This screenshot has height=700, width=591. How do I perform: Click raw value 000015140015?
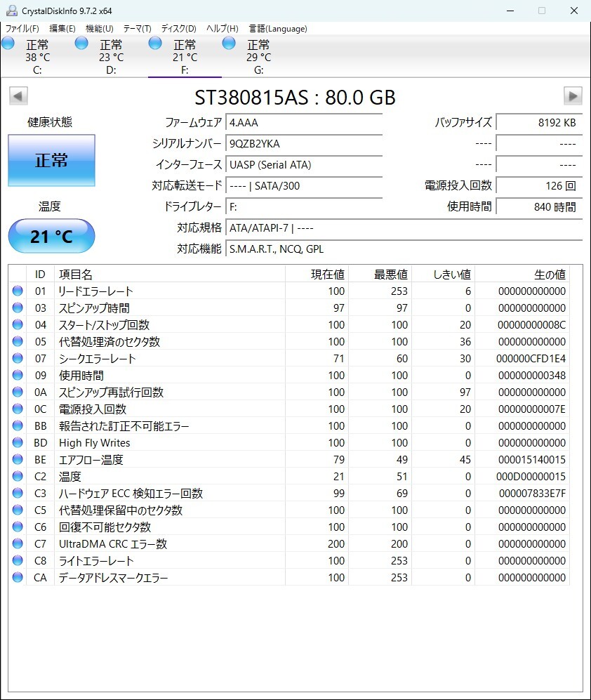531,459
